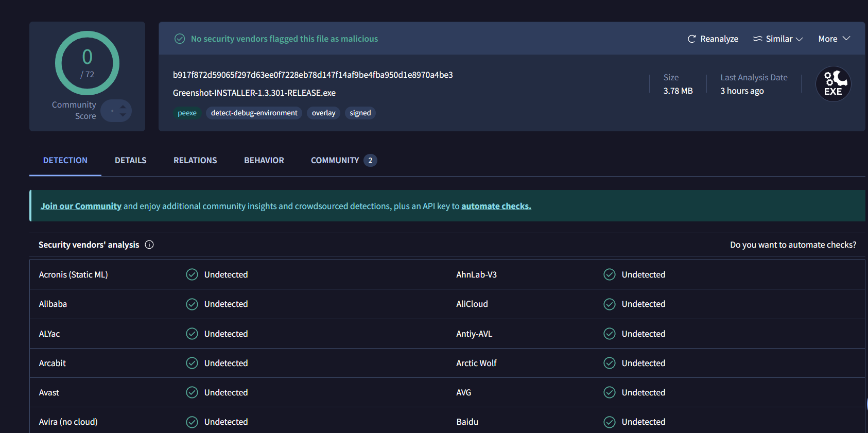Viewport: 868px width, 433px height.
Task: Click the Similar approximate-equals icon
Action: coord(757,39)
